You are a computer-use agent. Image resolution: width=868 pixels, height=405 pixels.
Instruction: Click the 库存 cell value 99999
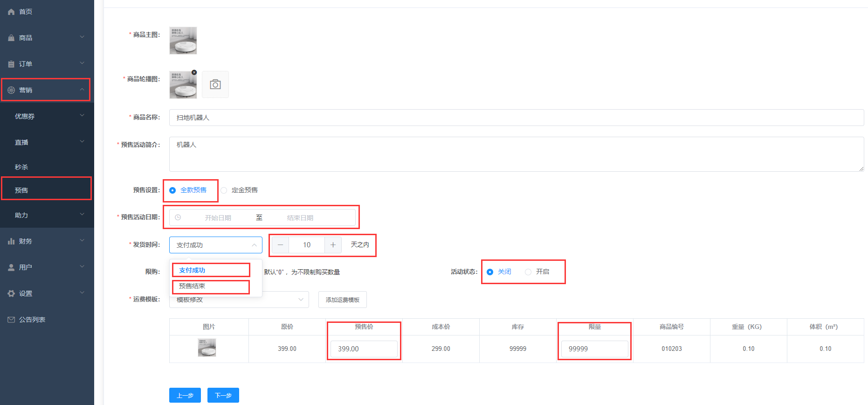(x=518, y=349)
